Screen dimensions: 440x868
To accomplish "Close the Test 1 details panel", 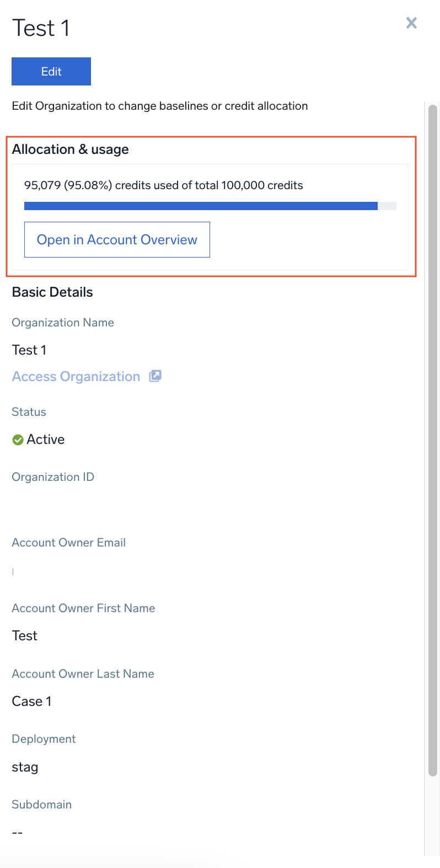I will [411, 23].
